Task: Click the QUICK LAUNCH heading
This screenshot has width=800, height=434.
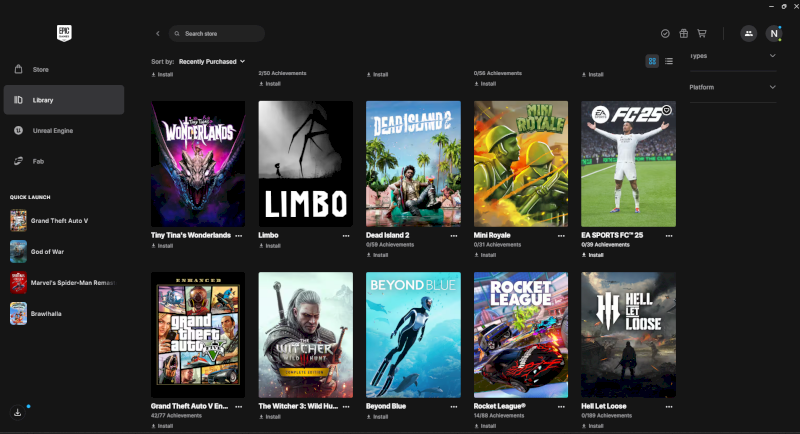Action: coord(30,197)
